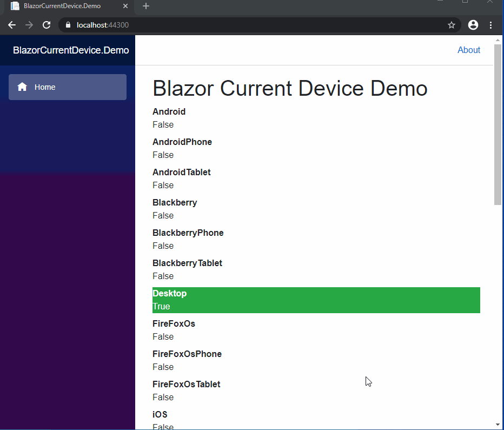Reload the page with the refresh icon
This screenshot has height=430, width=504.
pyautogui.click(x=47, y=25)
